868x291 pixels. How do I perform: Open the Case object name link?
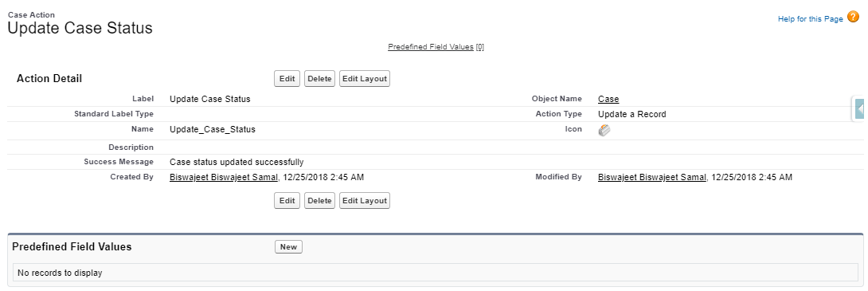[608, 99]
